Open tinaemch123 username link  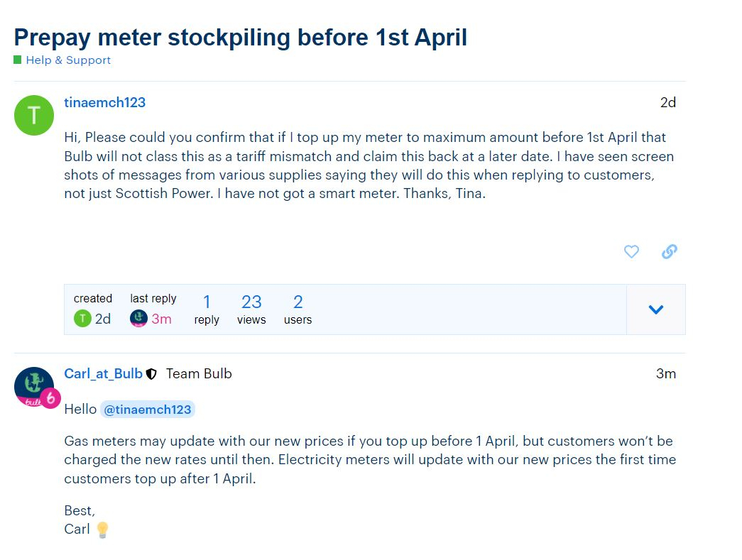click(104, 103)
